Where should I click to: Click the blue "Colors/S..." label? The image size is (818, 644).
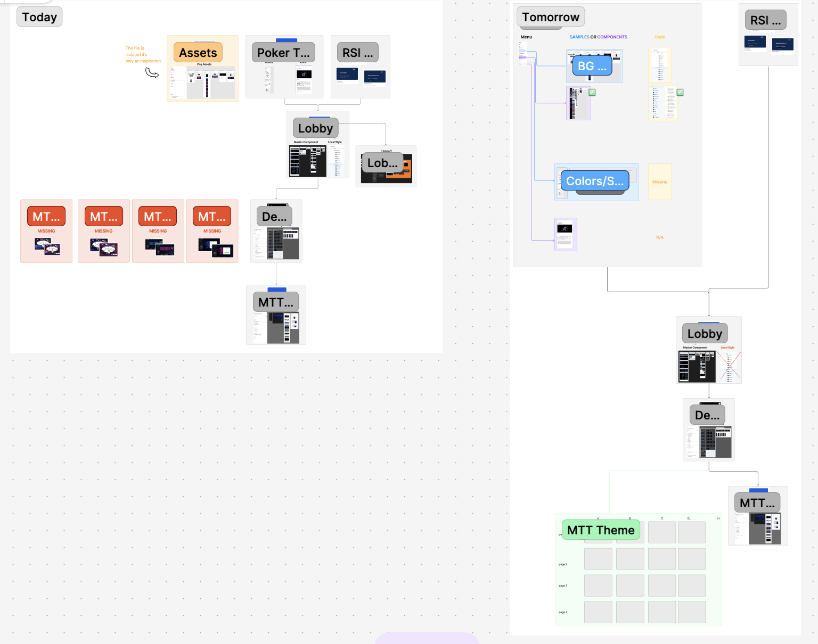point(594,181)
